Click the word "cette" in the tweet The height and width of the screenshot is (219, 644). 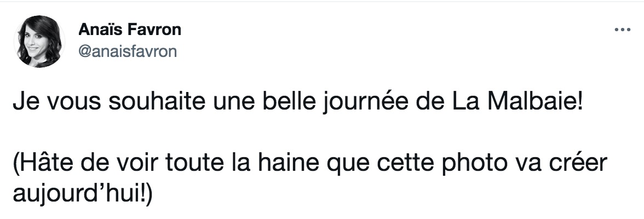[x=405, y=162]
